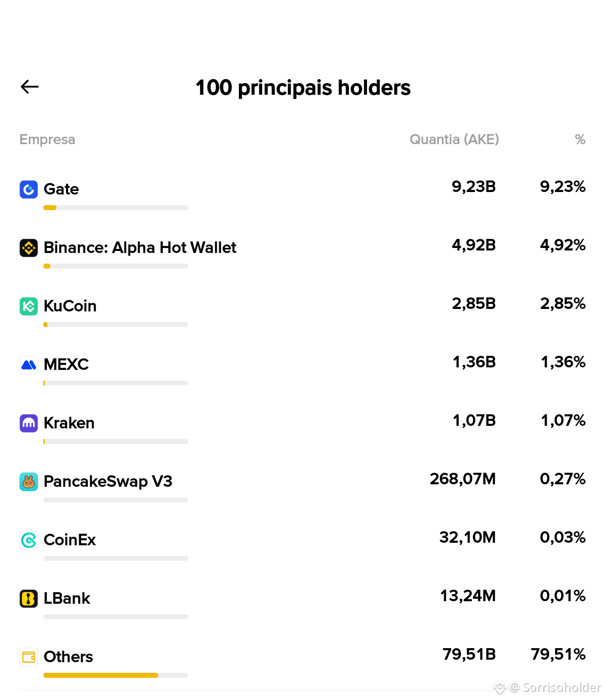Click the KuCoin logo icon
The image size is (605, 700).
[x=29, y=306]
